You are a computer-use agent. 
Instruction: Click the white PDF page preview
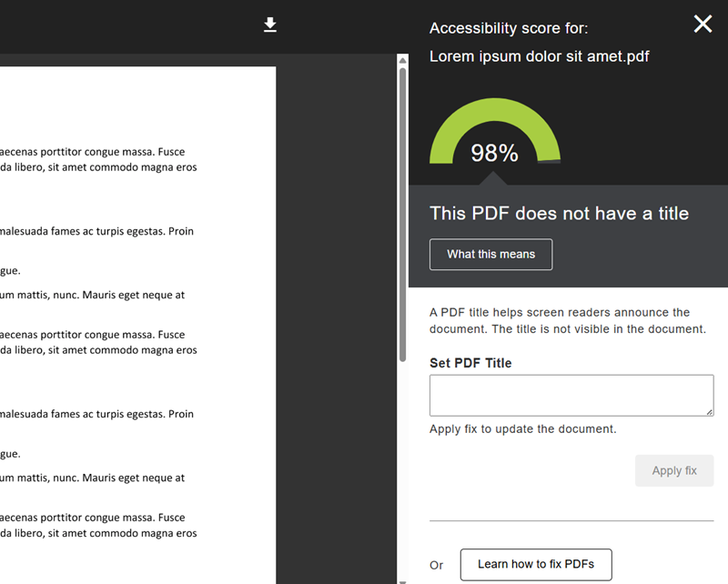click(136, 382)
